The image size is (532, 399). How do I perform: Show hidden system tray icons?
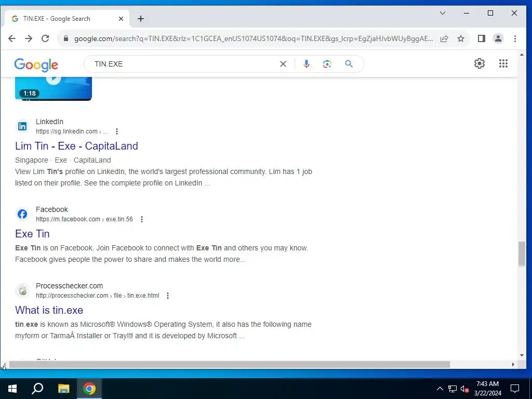440,389
